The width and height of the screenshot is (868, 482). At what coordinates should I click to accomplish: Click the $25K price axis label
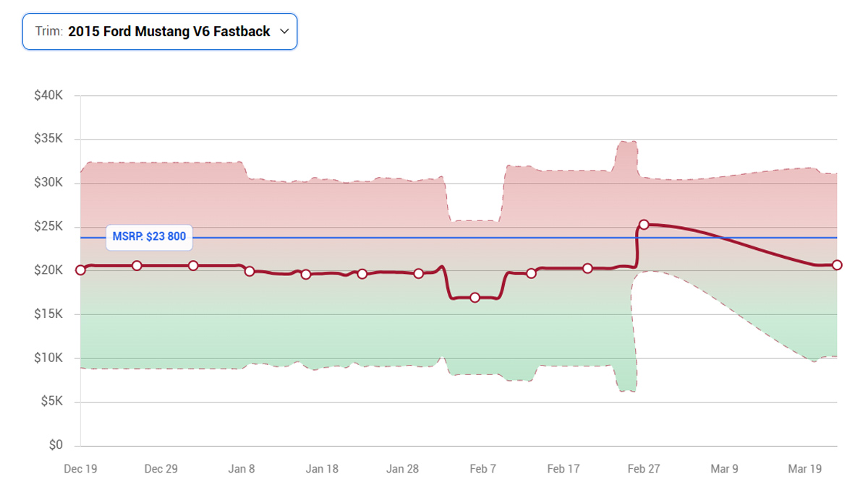click(48, 227)
